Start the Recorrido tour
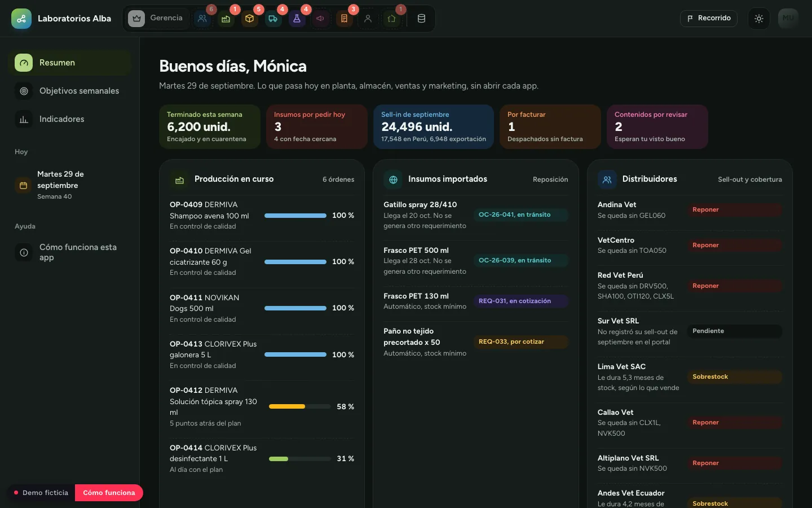Screen dimensions: 812x508 [x=709, y=19]
